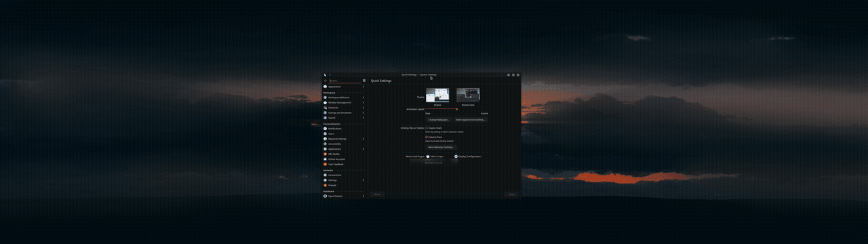
Task: Expand the network Settings arrow
Action: 363,180
